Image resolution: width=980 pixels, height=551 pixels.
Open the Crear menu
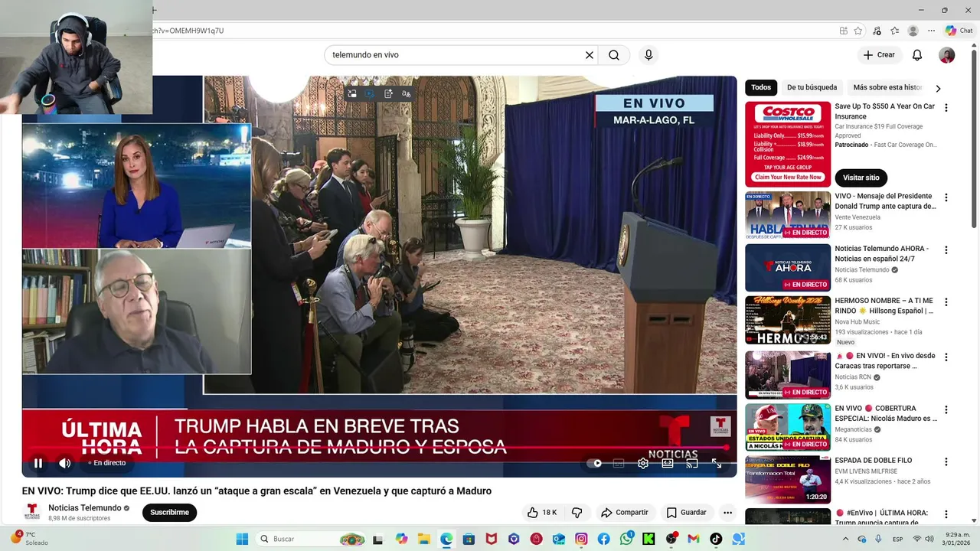(x=878, y=55)
